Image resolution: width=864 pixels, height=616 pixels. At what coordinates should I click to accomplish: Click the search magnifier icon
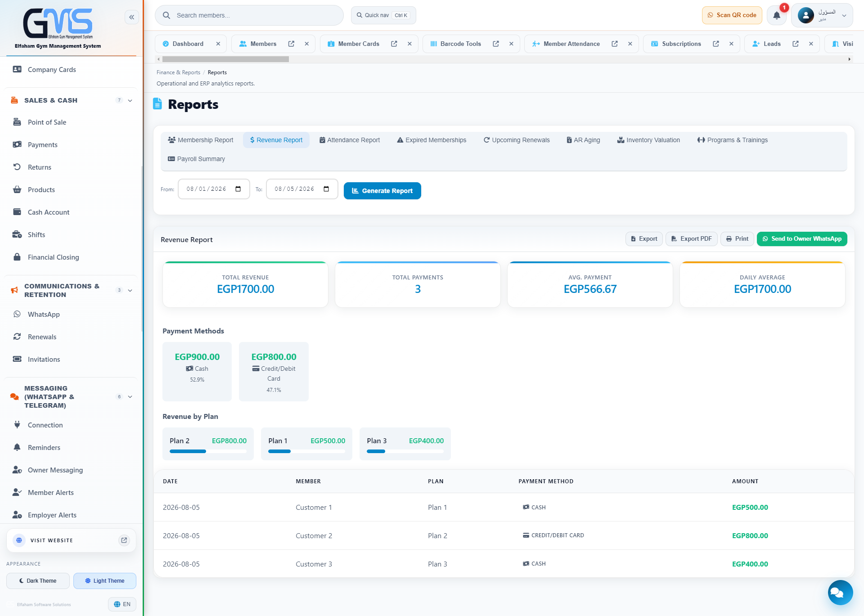[166, 15]
